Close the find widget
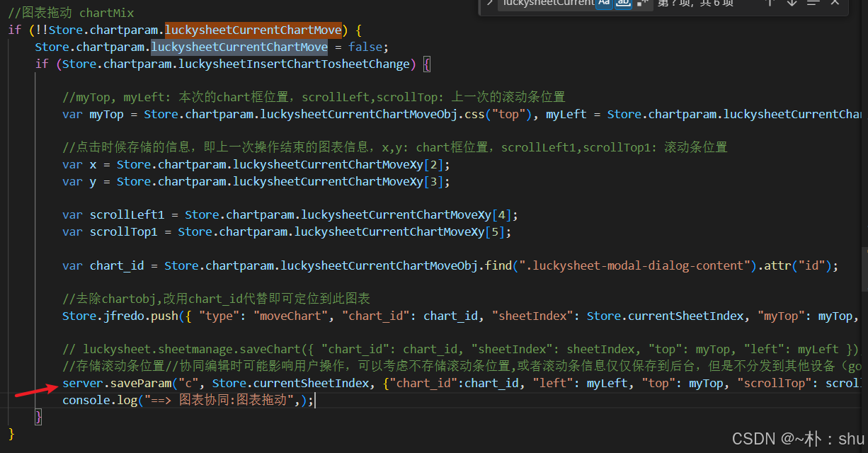868x453 pixels. (x=835, y=3)
